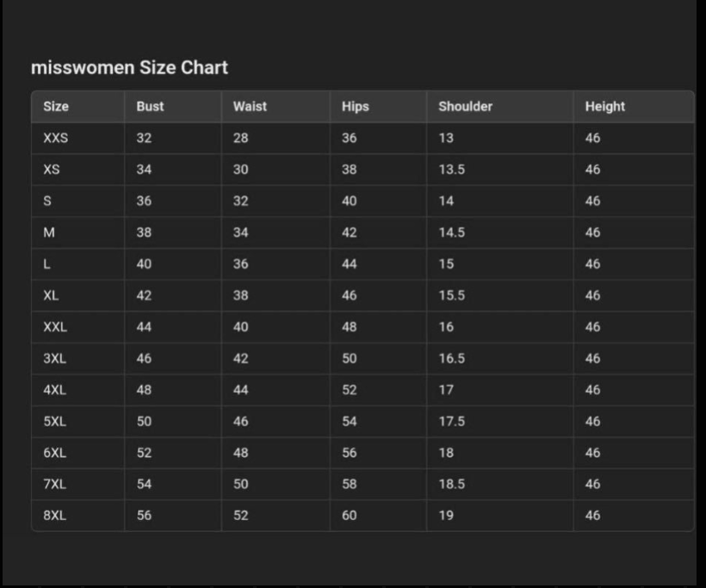Click the Size column header

click(x=56, y=107)
